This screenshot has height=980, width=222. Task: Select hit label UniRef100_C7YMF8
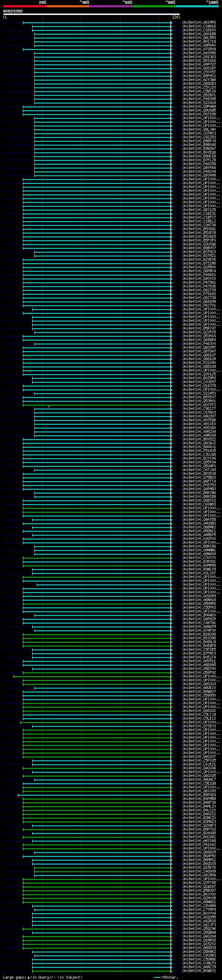click(199, 910)
